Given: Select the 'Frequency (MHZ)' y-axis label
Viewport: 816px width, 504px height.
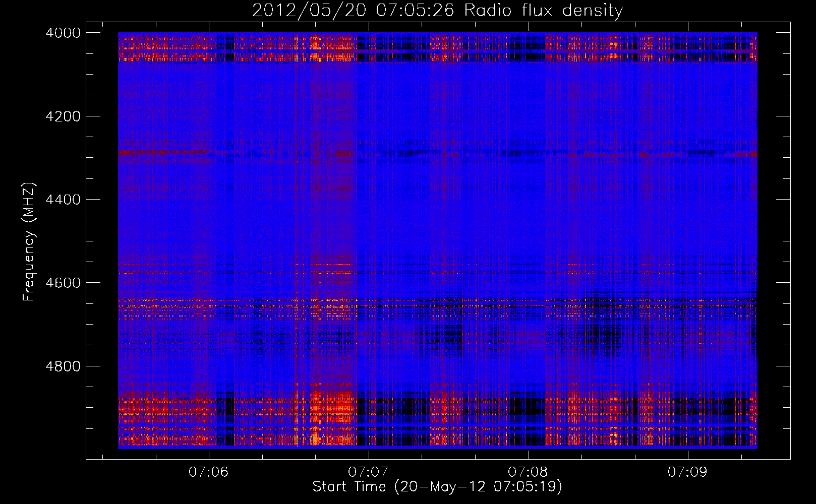Looking at the screenshot, I should (29, 242).
